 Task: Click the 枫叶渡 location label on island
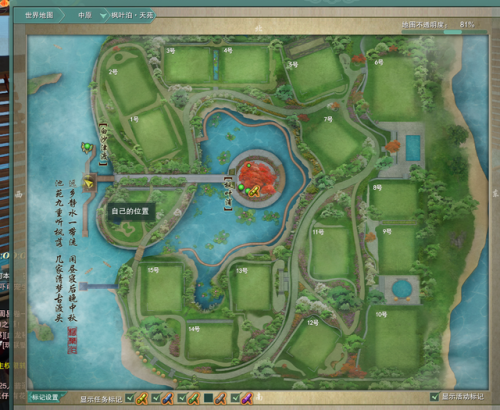click(228, 193)
